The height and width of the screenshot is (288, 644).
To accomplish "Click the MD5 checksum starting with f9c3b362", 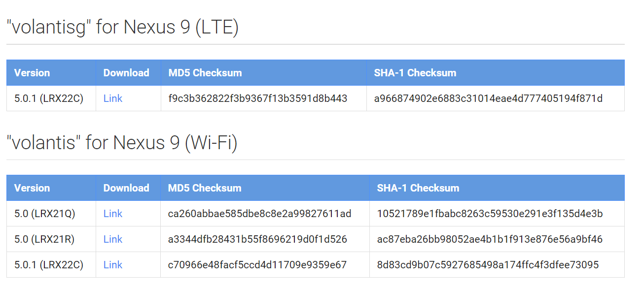I will pos(257,98).
